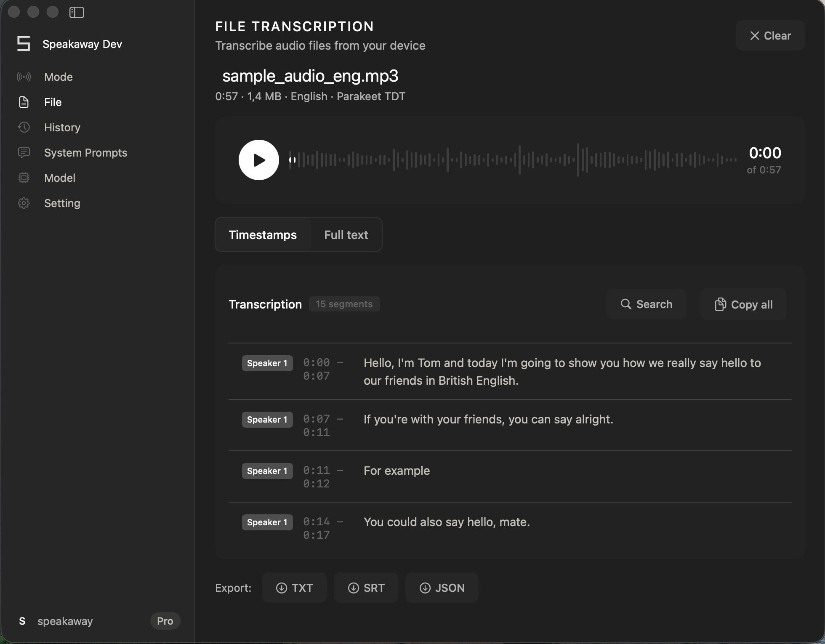The image size is (825, 644).
Task: Click the Setting gear icon
Action: [x=24, y=203]
